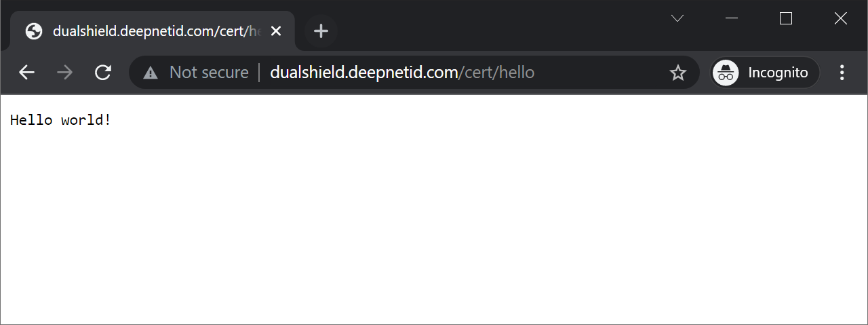Screen dimensions: 868x325
Task: Minimize the browser window
Action: pos(732,19)
